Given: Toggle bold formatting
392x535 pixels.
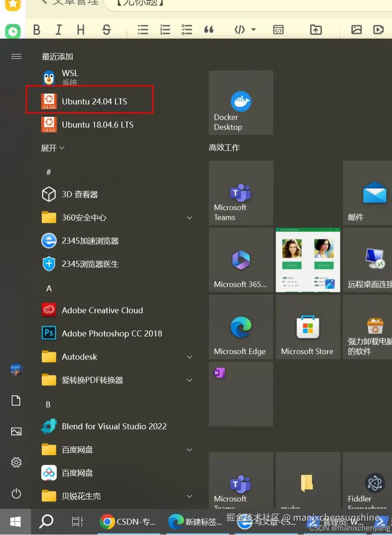Looking at the screenshot, I should (x=37, y=30).
